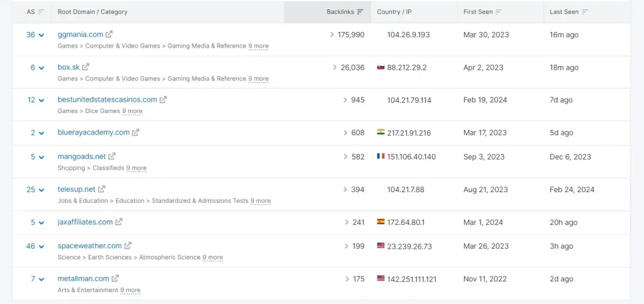
Task: Select IP address 104.26.9.193
Action: point(408,35)
